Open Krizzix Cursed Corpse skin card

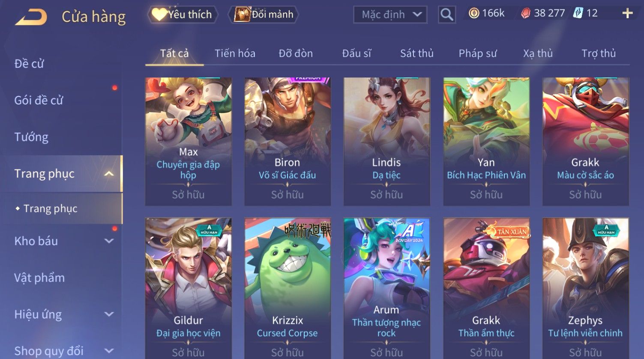[288, 288]
